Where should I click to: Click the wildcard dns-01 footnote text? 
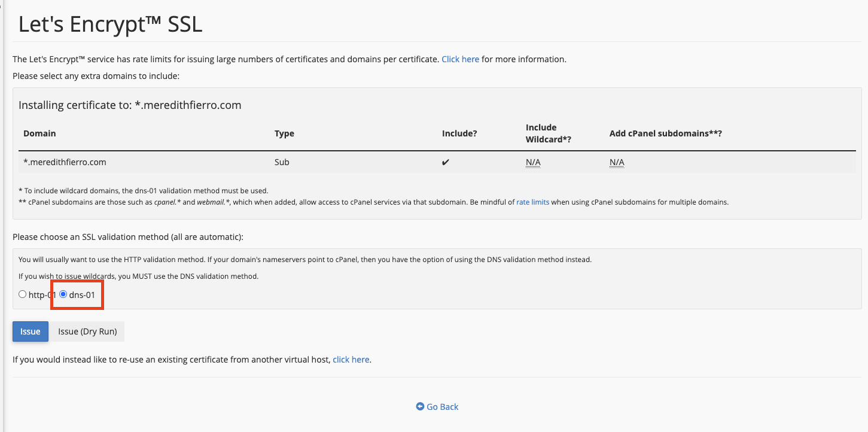pyautogui.click(x=144, y=190)
